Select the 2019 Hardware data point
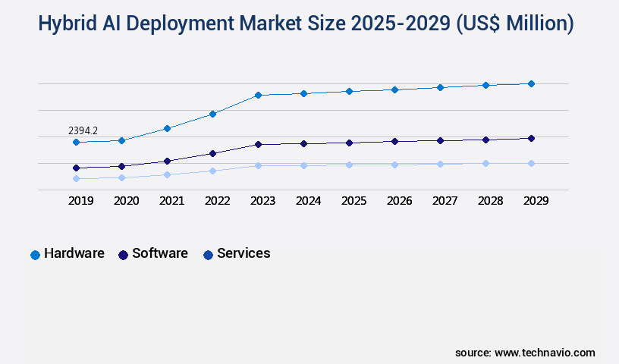 pos(76,142)
